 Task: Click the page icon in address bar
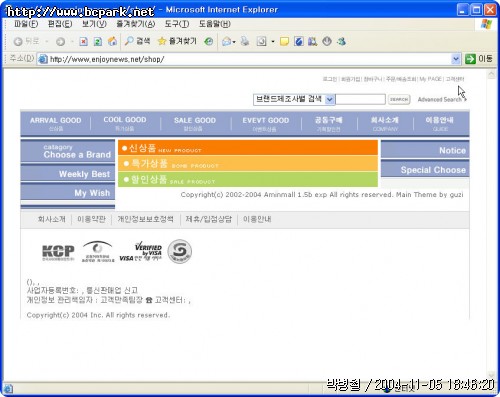click(43, 59)
